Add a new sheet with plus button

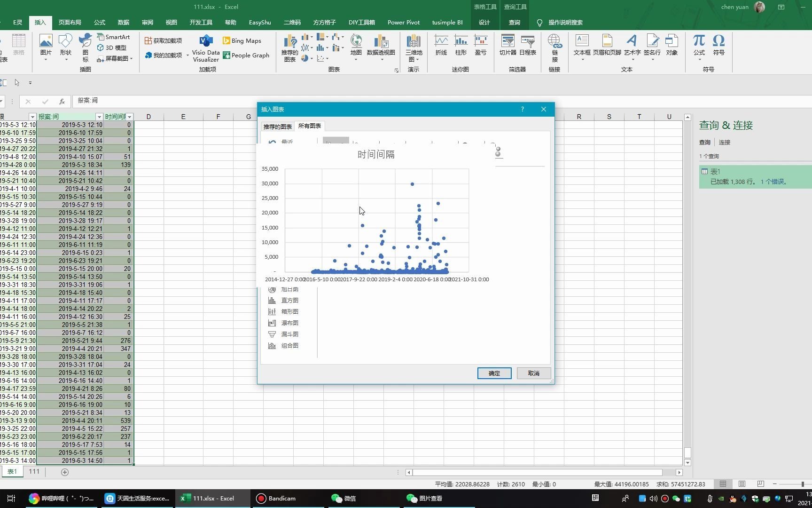[65, 472]
